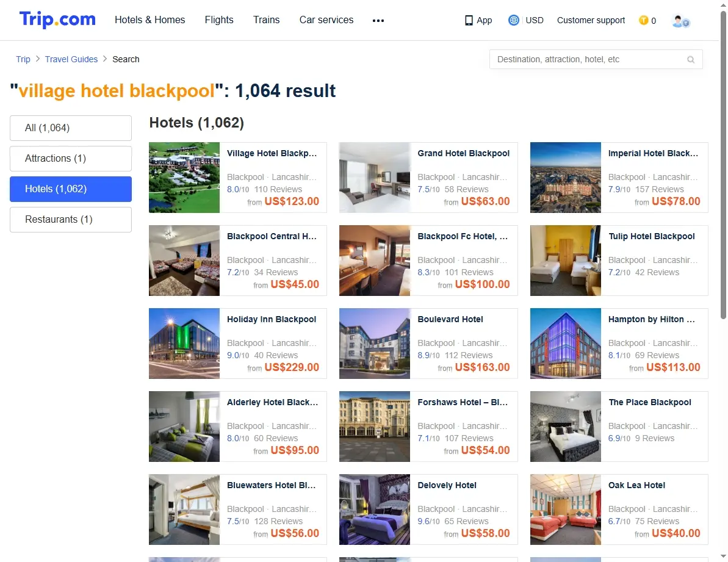Image resolution: width=728 pixels, height=562 pixels.
Task: Open the Trains menu
Action: click(267, 20)
